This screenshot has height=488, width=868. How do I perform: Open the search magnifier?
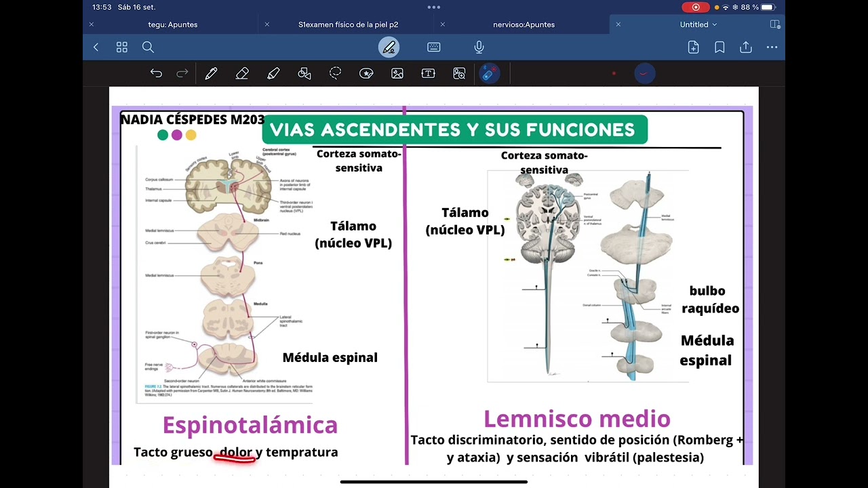pyautogui.click(x=148, y=47)
